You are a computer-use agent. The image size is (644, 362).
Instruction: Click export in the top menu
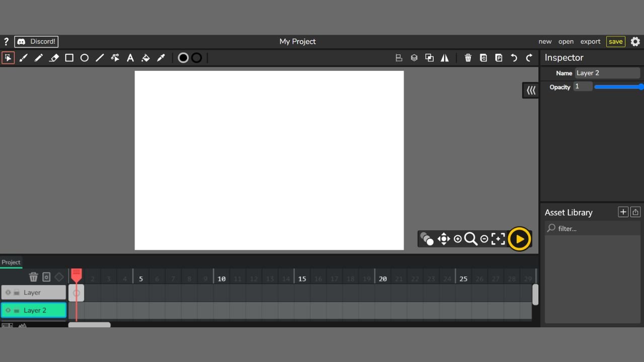pyautogui.click(x=590, y=42)
